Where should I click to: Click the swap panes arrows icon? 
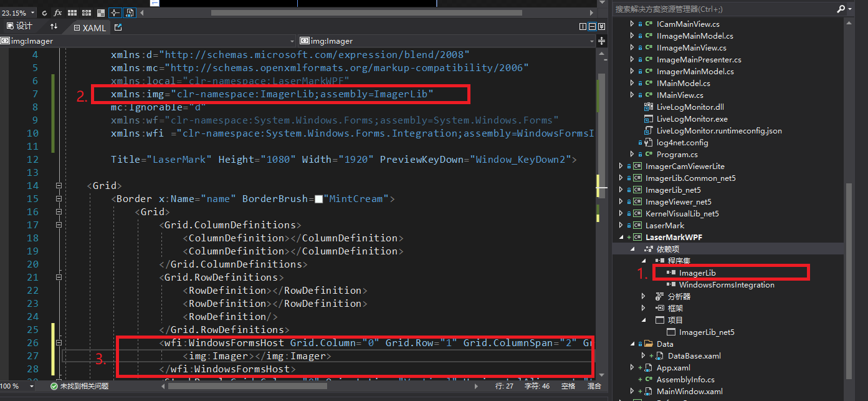(x=54, y=26)
